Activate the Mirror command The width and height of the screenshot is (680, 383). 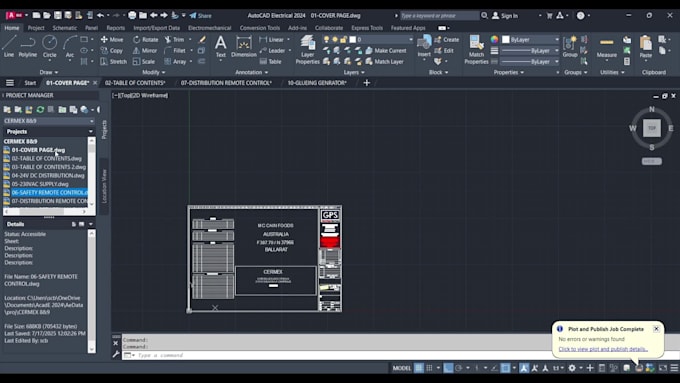click(x=145, y=51)
